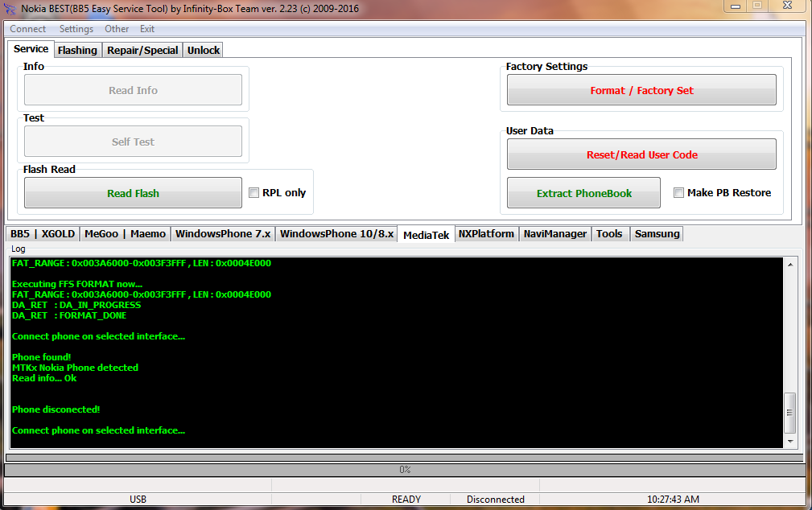Image resolution: width=812 pixels, height=510 pixels.
Task: Open the Settings menu
Action: tap(76, 29)
